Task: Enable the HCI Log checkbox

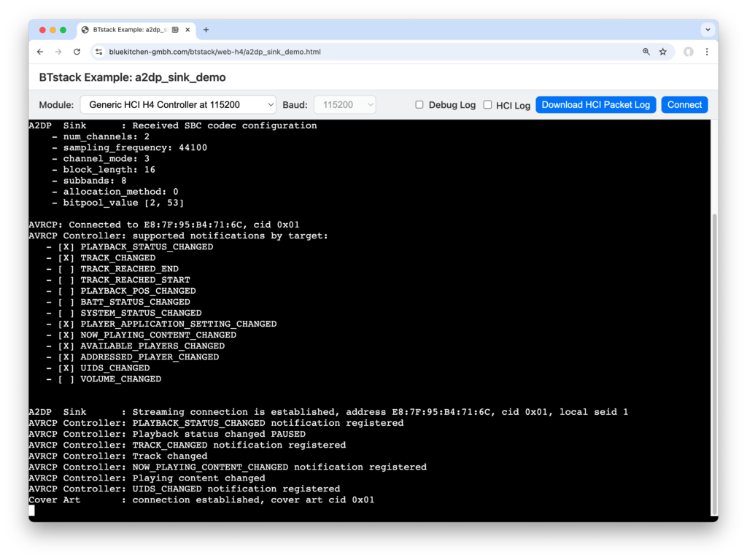Action: (x=488, y=105)
